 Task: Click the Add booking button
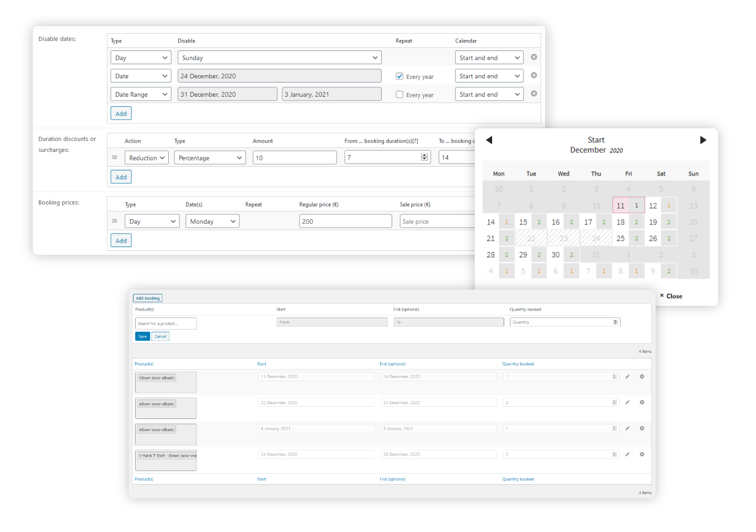coord(147,298)
